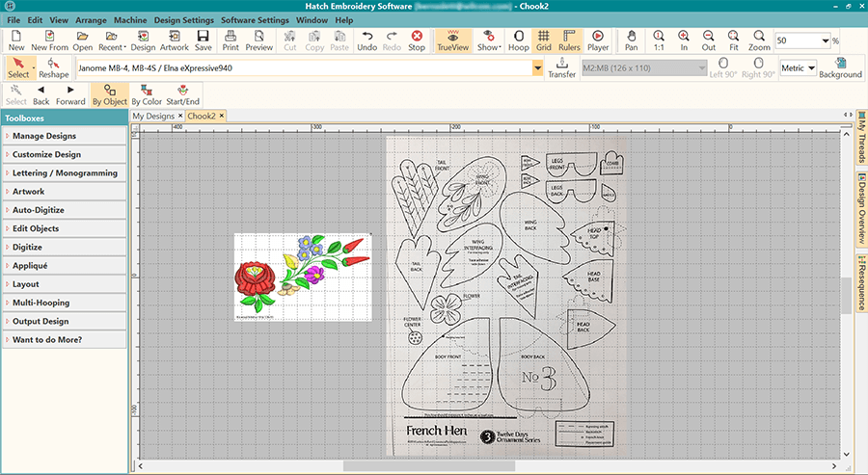Image resolution: width=868 pixels, height=475 pixels.
Task: Open the machine model dropdown
Action: click(x=537, y=69)
